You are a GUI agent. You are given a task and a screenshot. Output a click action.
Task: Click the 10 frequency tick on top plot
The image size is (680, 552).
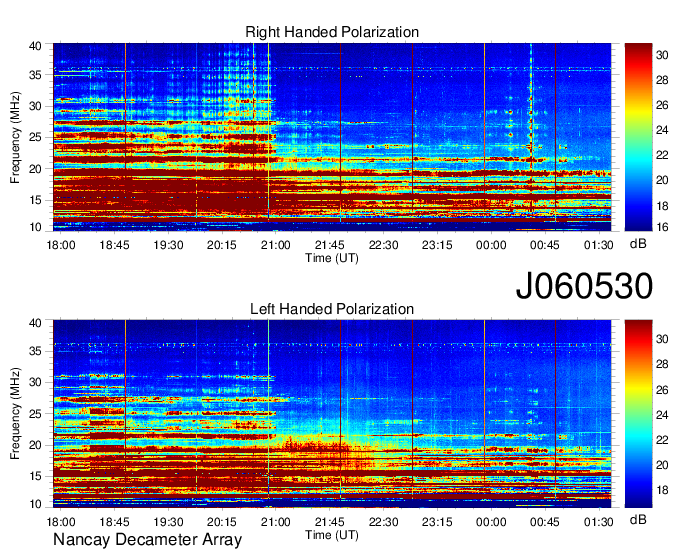pyautogui.click(x=35, y=227)
